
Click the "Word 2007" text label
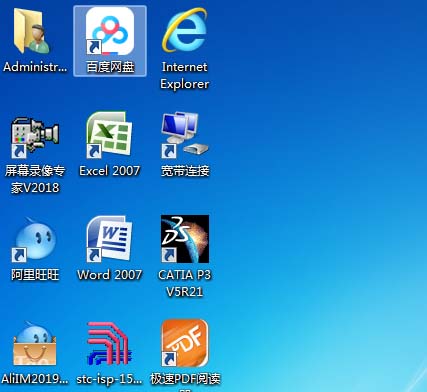coord(109,275)
